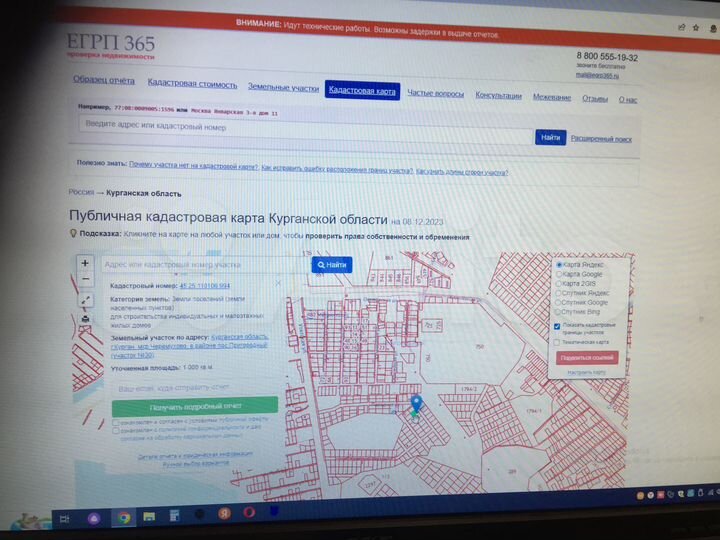The image size is (720, 540).
Task: Click the red Поделиться ссылкой button
Action: click(588, 357)
